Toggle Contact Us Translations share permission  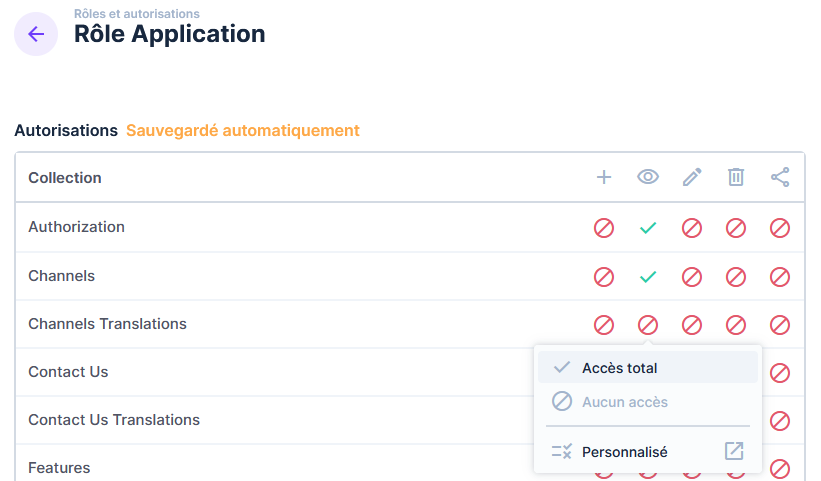point(780,421)
